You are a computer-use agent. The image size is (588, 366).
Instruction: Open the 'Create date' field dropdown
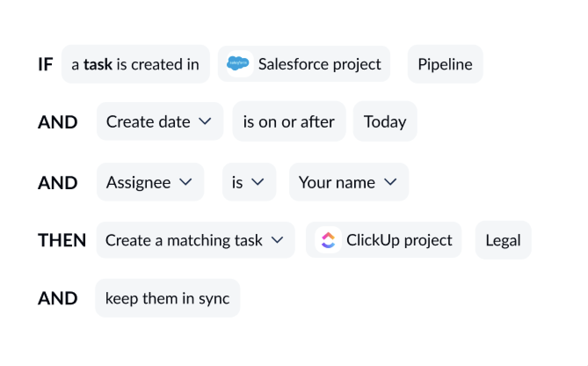tap(148, 121)
